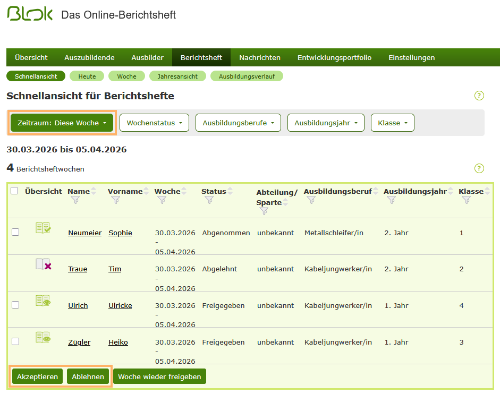This screenshot has height=394, width=500.
Task: Click filter funnel under Abteilung/Sparte column
Action: (x=264, y=211)
